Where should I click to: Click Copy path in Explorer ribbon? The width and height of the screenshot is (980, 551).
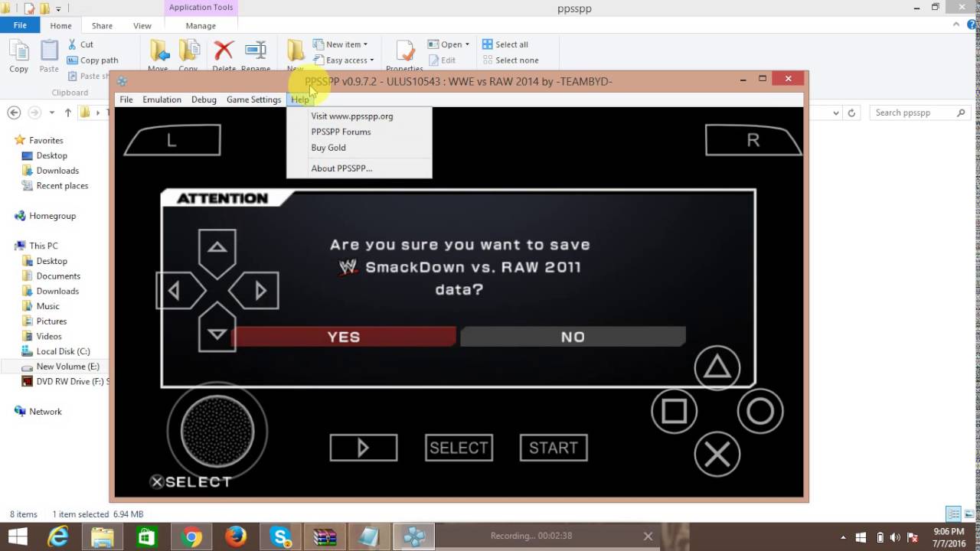92,60
